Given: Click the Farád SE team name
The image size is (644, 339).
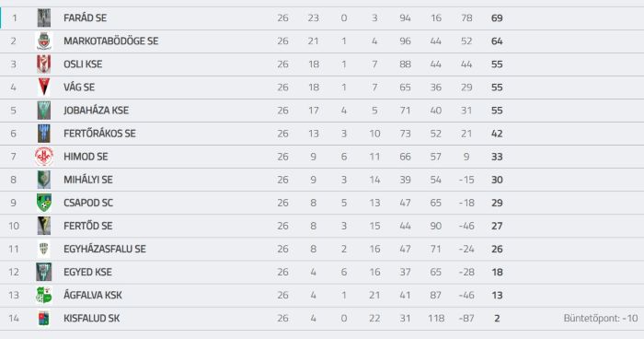Looking at the screenshot, I should tap(85, 18).
